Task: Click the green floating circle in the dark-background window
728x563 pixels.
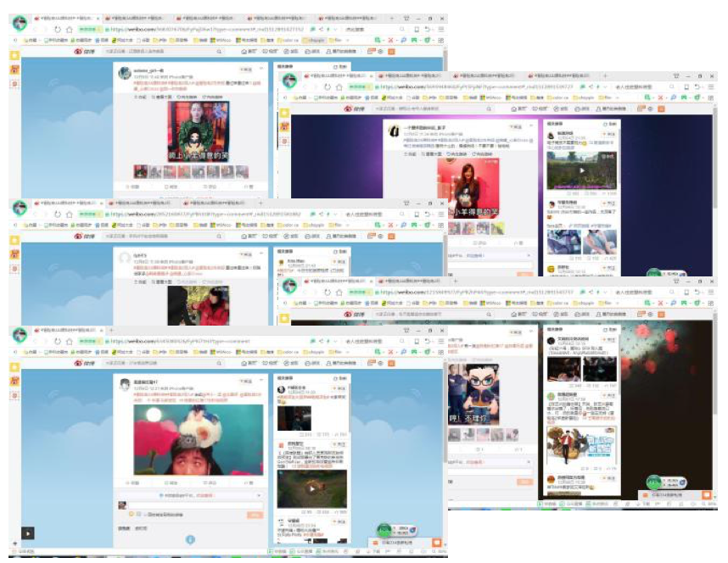Action: coord(653,482)
